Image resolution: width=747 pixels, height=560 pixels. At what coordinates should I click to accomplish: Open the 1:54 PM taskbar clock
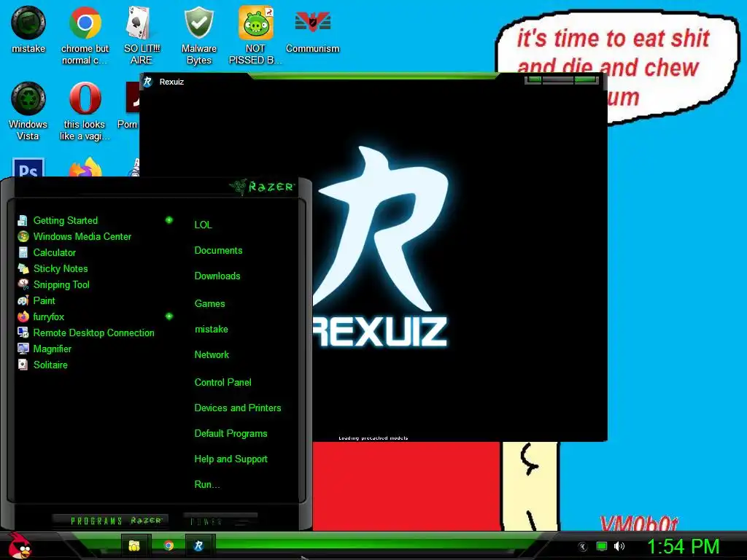click(683, 546)
